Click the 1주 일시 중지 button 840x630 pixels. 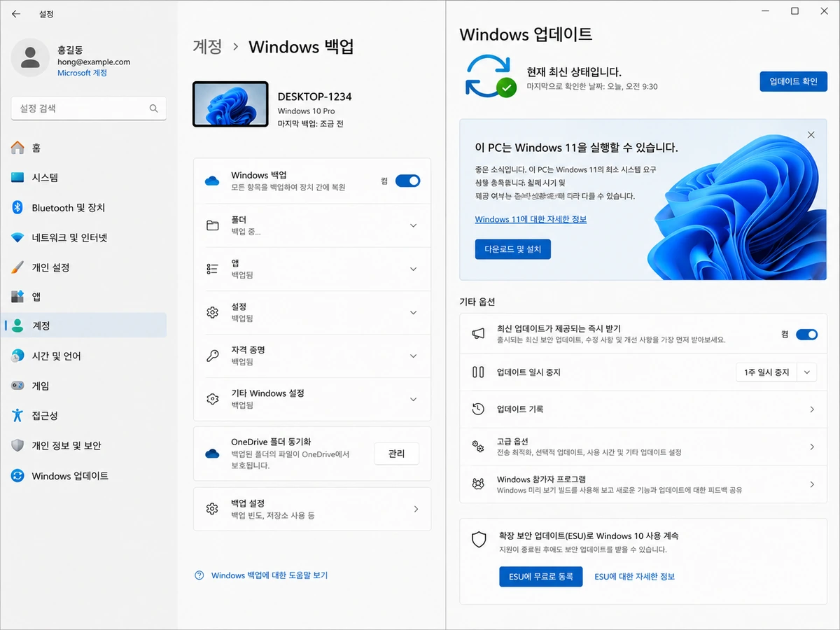[767, 372]
